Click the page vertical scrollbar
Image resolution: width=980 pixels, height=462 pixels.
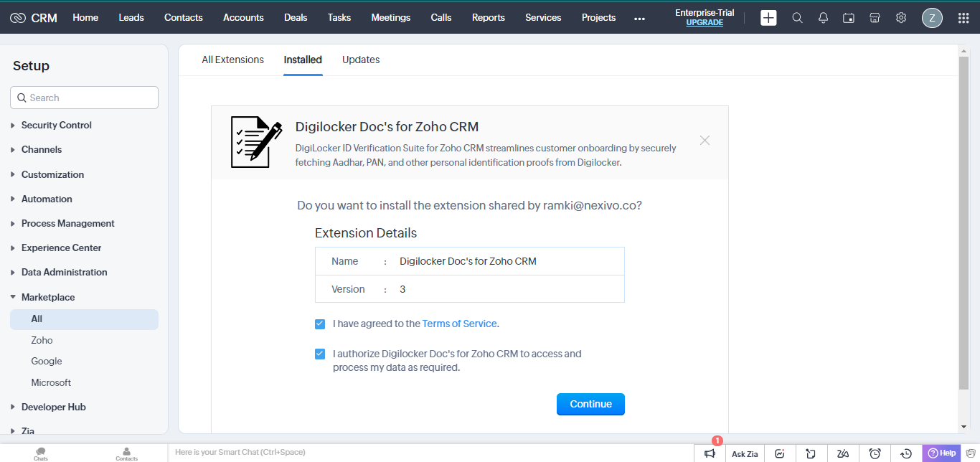coord(963,222)
